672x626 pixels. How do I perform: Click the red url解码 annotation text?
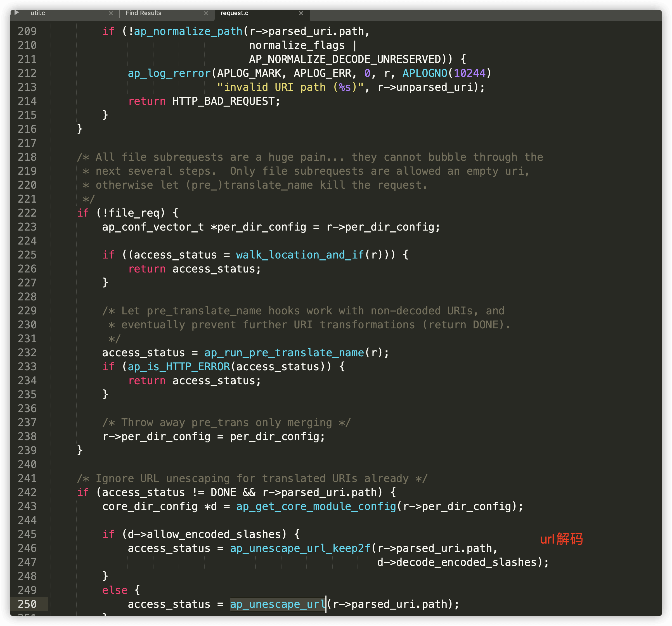click(561, 539)
